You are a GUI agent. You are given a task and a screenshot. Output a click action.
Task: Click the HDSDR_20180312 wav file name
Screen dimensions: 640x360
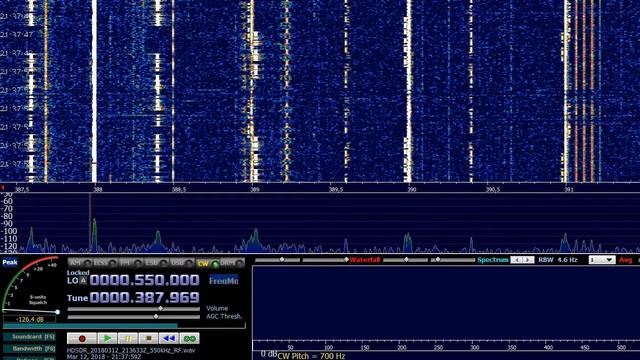pyautogui.click(x=131, y=351)
